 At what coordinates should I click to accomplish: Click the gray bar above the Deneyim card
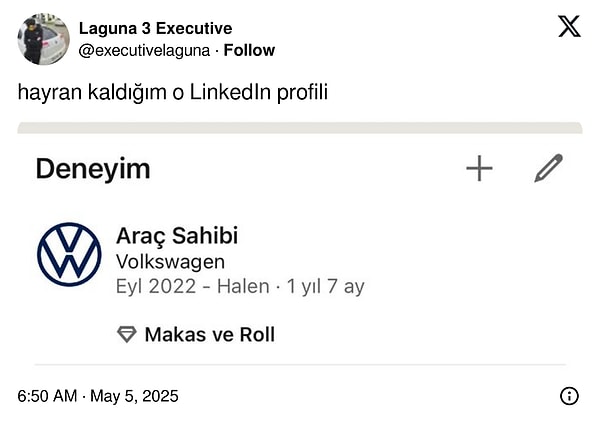point(300,128)
